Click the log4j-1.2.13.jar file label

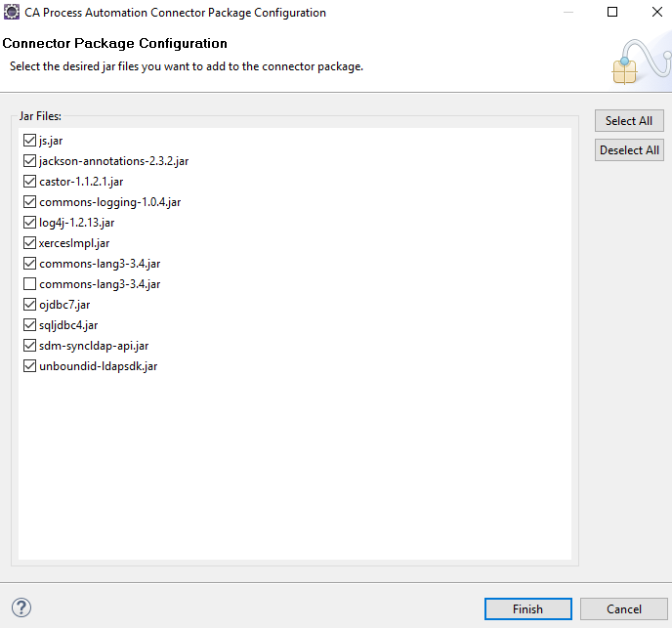coord(77,223)
